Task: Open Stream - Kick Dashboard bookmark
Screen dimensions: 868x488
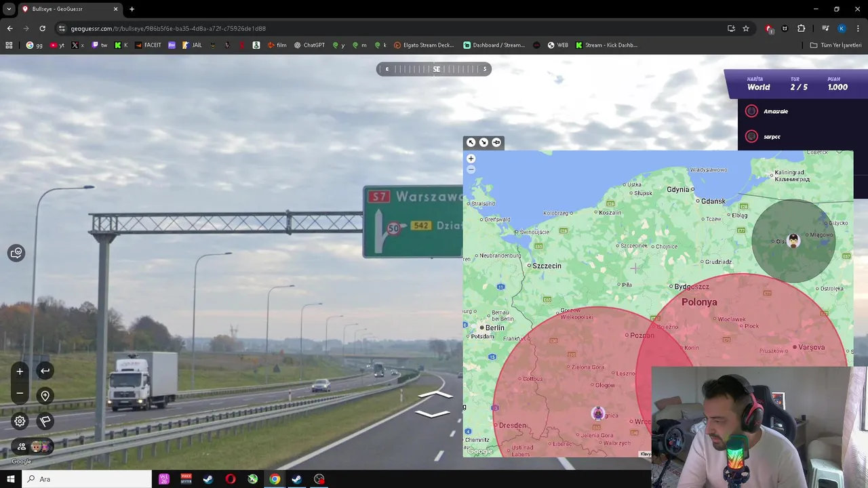Action: 606,45
